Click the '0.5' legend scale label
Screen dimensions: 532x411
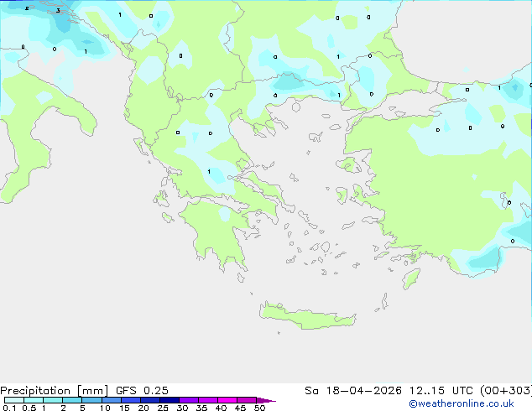point(29,408)
